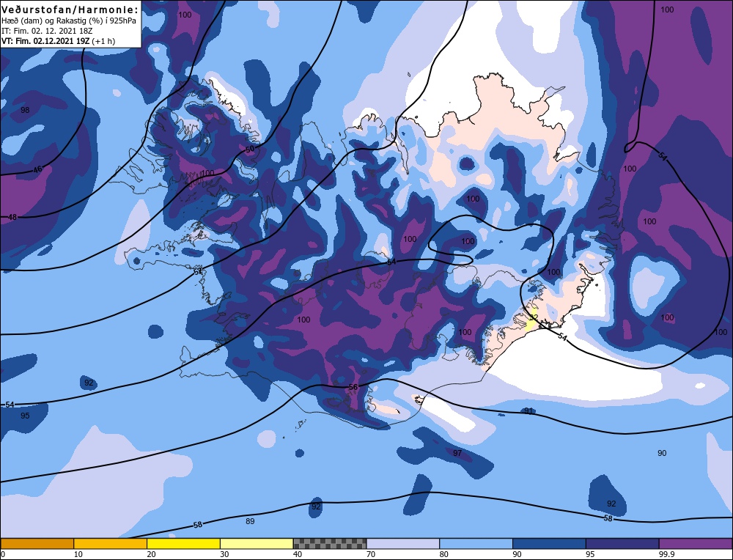Click the 'VT: Fim. 02.12.2021 19Z (+1 h)' line
The image size is (733, 560).
point(59,40)
